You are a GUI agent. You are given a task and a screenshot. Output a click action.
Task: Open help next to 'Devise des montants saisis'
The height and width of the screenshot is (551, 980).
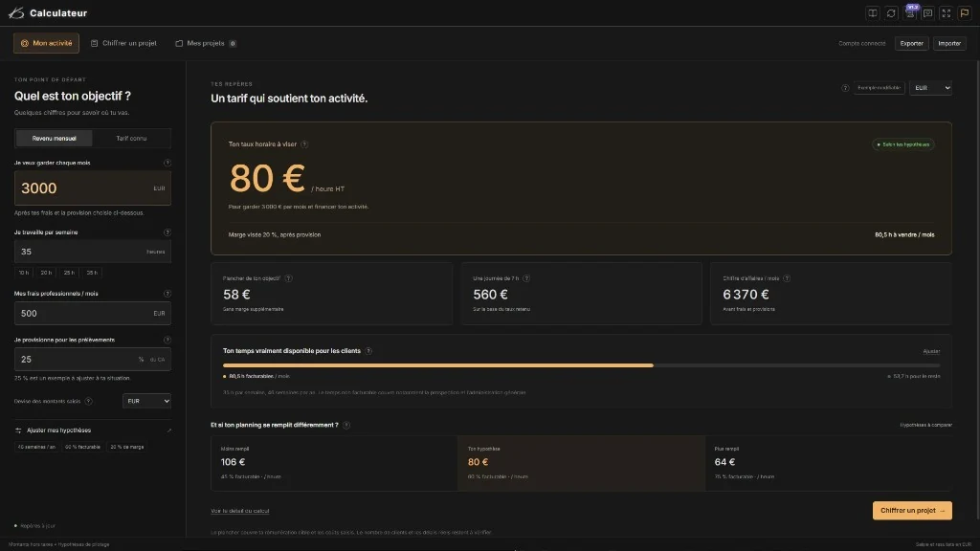point(89,401)
